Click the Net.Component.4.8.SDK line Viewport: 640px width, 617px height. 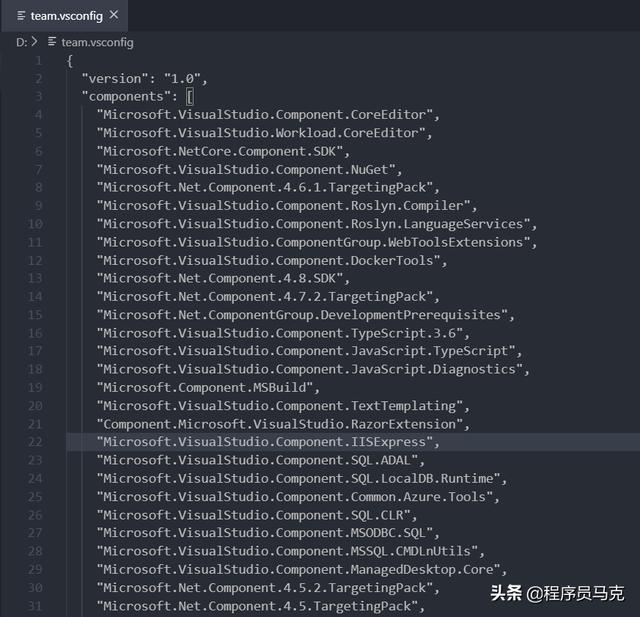click(x=223, y=278)
